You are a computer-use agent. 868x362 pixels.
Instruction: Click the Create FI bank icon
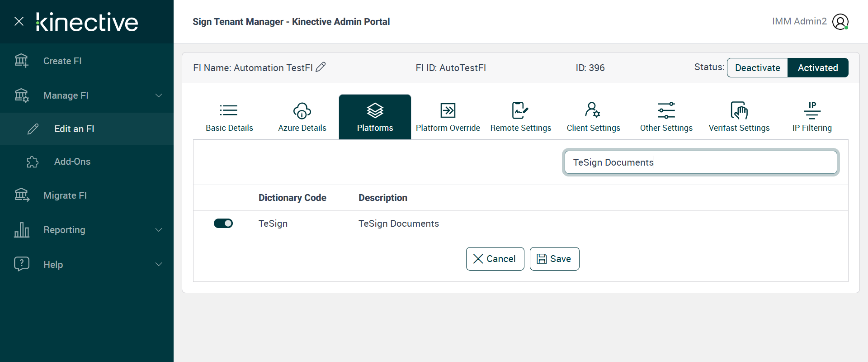point(21,61)
